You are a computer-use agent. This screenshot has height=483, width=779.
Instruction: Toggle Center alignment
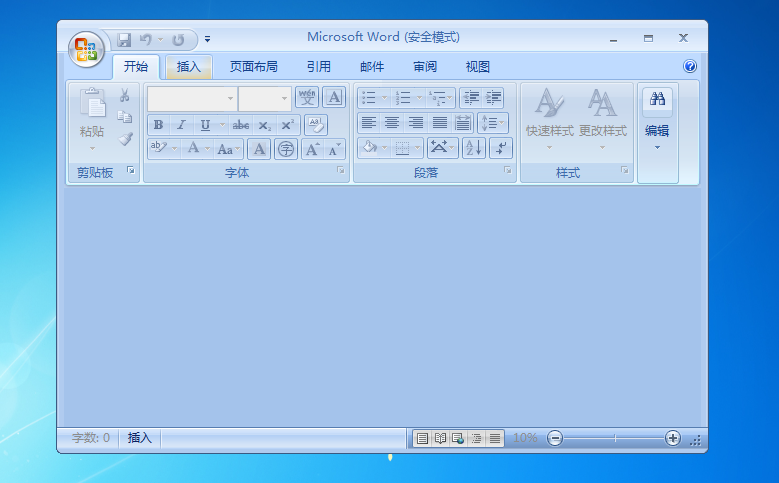click(x=392, y=122)
